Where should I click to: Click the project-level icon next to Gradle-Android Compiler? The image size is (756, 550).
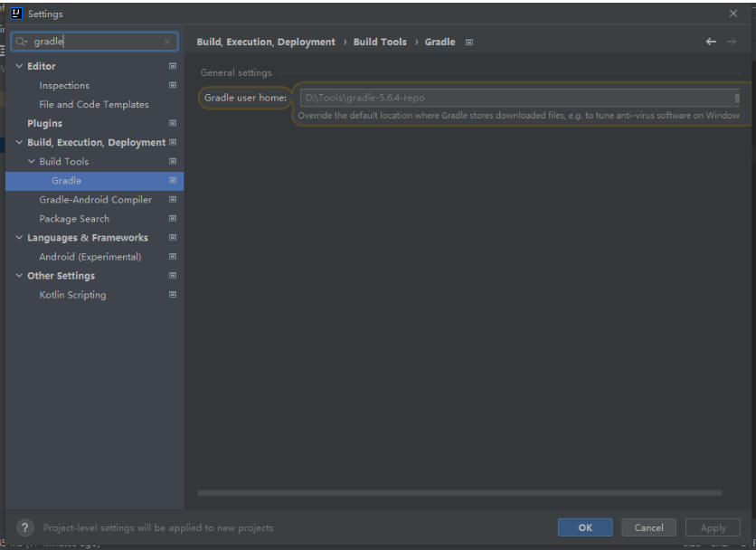(173, 200)
